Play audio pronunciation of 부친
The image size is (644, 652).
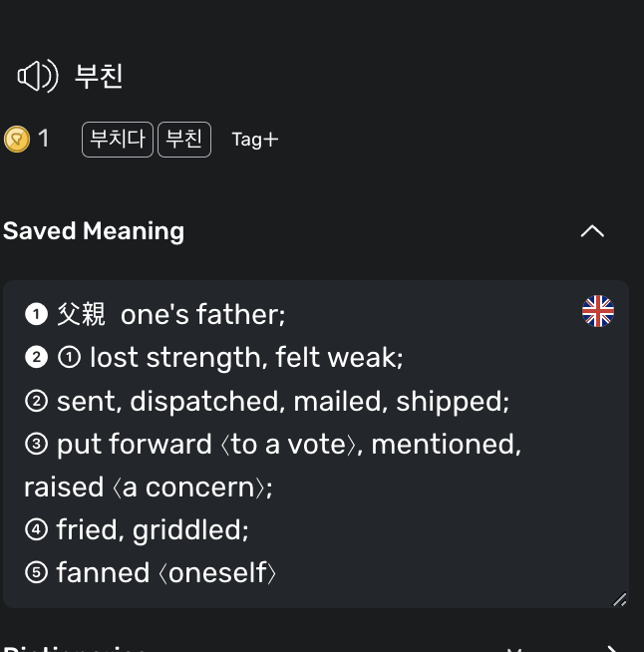pos(38,76)
